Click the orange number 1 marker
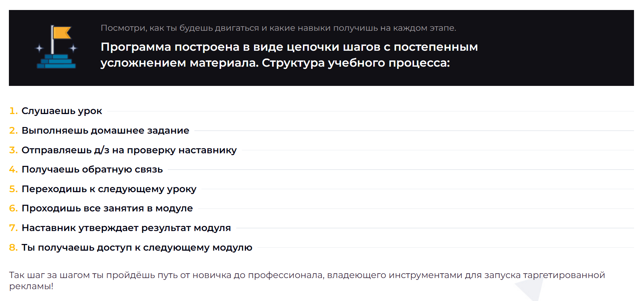644x301 pixels. click(x=13, y=111)
